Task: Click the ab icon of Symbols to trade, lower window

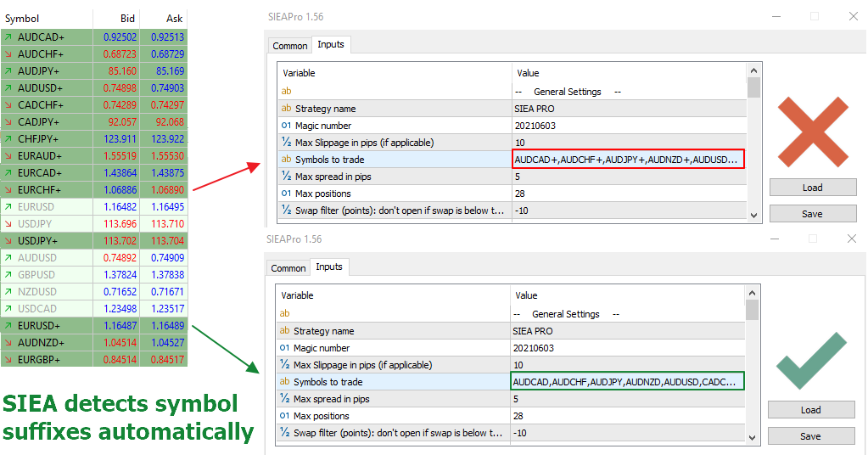Action: (x=284, y=381)
